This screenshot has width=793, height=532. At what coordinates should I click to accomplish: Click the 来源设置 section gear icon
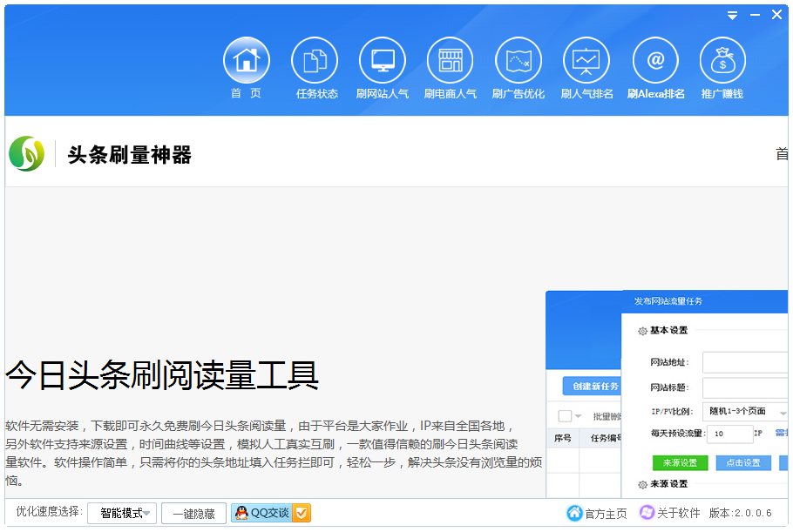coord(642,484)
